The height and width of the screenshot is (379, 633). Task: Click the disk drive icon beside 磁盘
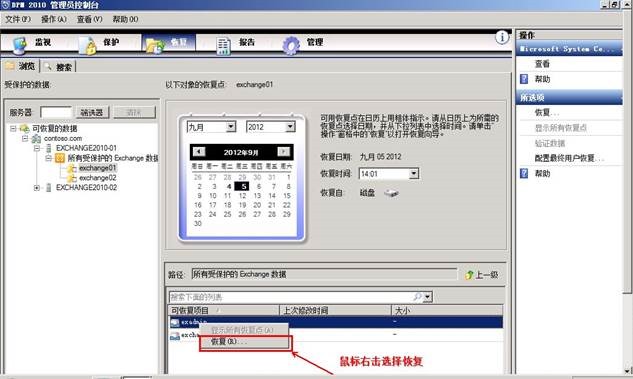(391, 193)
